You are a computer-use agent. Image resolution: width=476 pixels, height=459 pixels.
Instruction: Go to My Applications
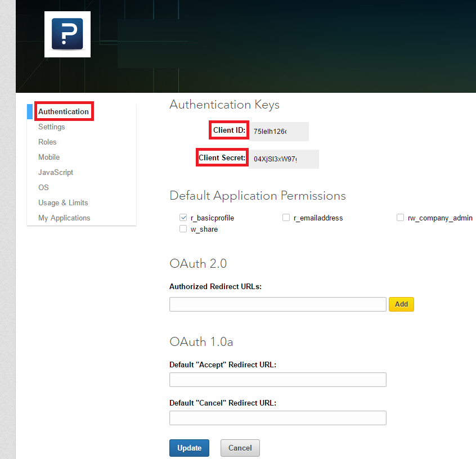[64, 218]
